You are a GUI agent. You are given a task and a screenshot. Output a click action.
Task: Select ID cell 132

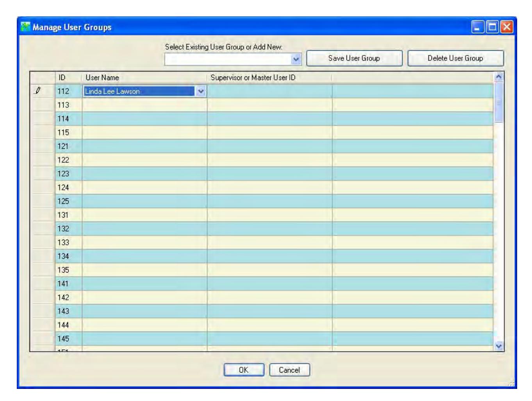tap(68, 229)
